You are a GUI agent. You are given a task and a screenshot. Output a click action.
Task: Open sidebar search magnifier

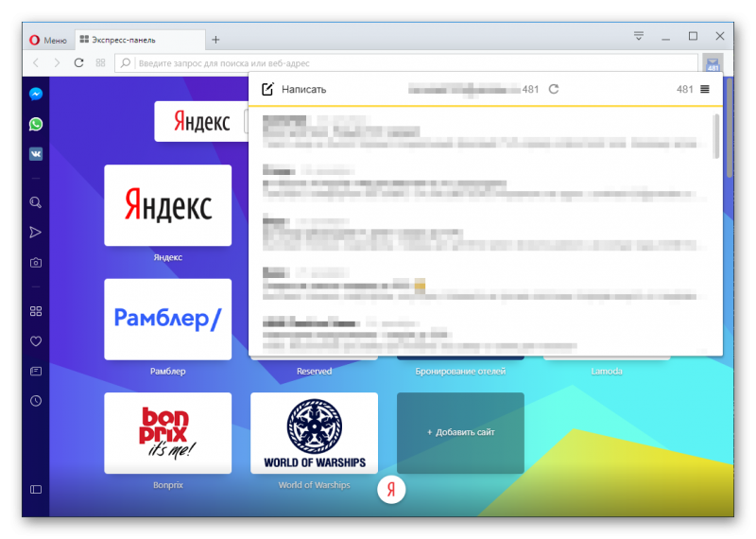(36, 202)
